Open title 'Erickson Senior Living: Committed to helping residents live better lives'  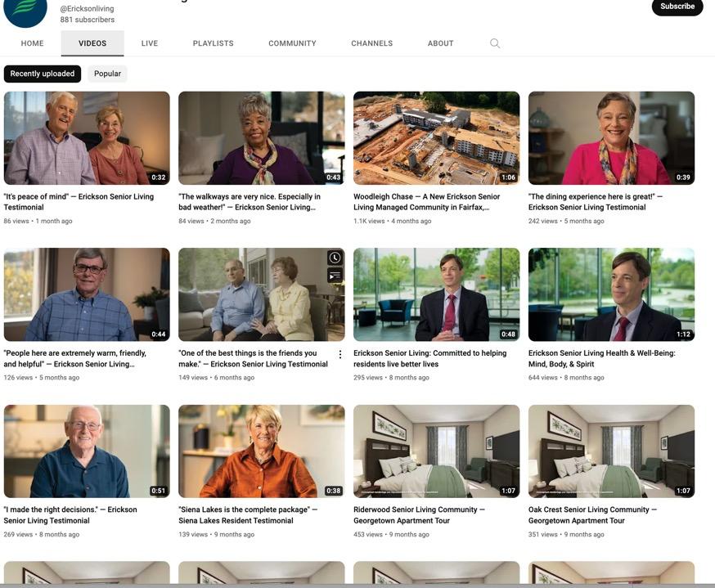430,358
